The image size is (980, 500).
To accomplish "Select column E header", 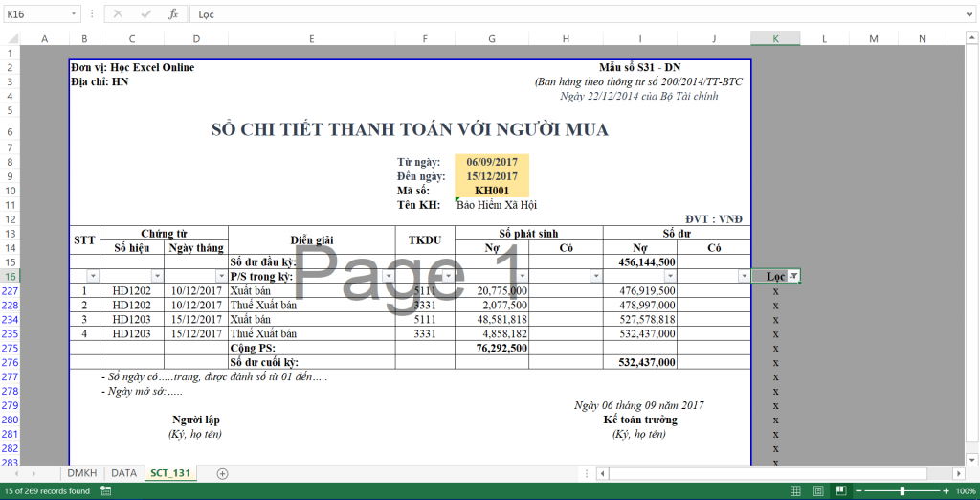I will point(312,39).
